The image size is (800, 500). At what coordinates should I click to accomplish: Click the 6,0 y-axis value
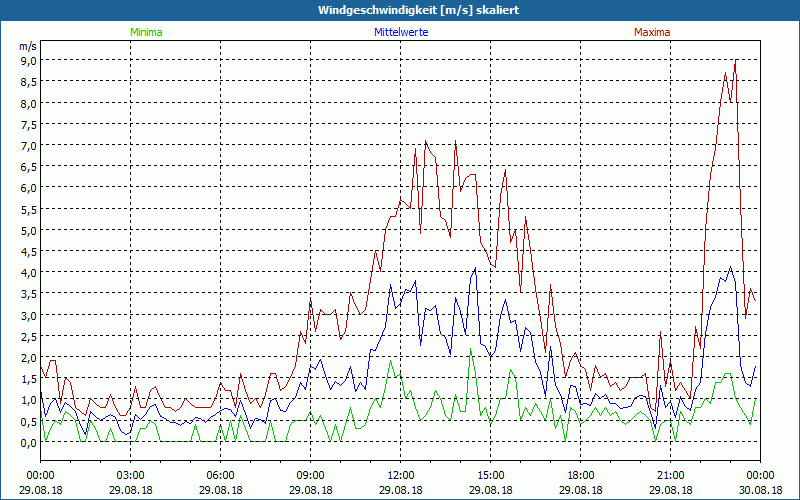[x=28, y=188]
